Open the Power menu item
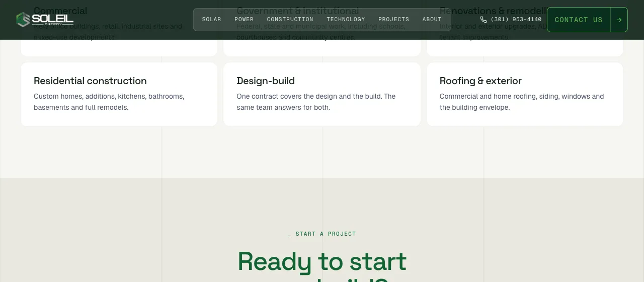The height and width of the screenshot is (282, 644). tap(244, 20)
